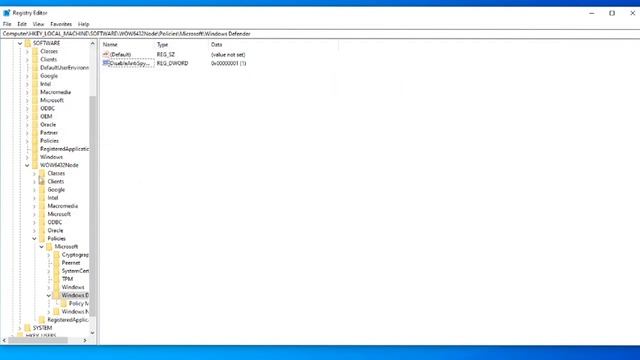The height and width of the screenshot is (360, 640).
Task: Click the '(value not set)' data cell
Action: [x=228, y=54]
